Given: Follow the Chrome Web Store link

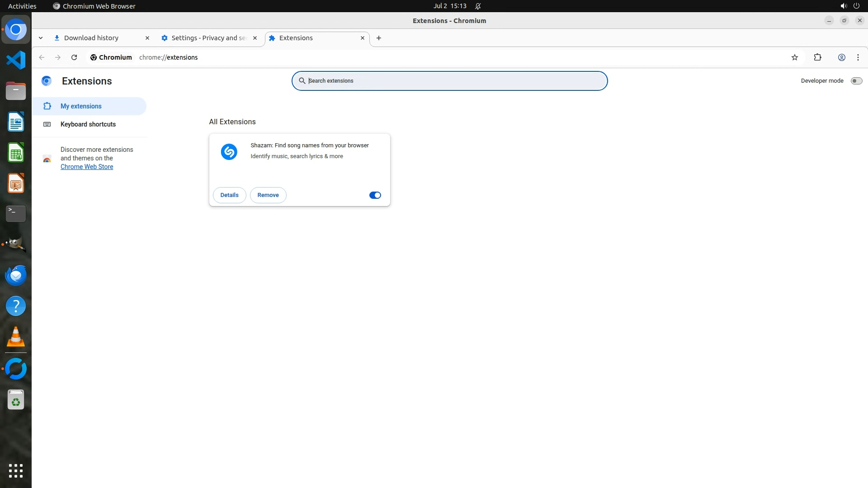Looking at the screenshot, I should pos(87,167).
